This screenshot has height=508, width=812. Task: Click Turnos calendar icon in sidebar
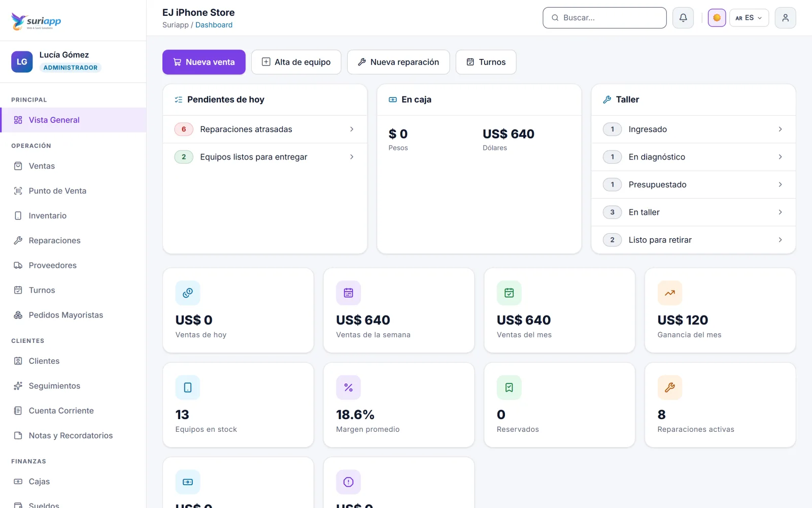(18, 290)
